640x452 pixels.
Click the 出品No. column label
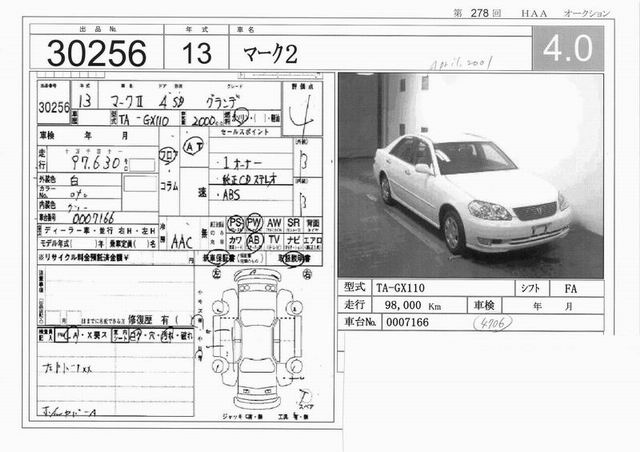pos(98,29)
